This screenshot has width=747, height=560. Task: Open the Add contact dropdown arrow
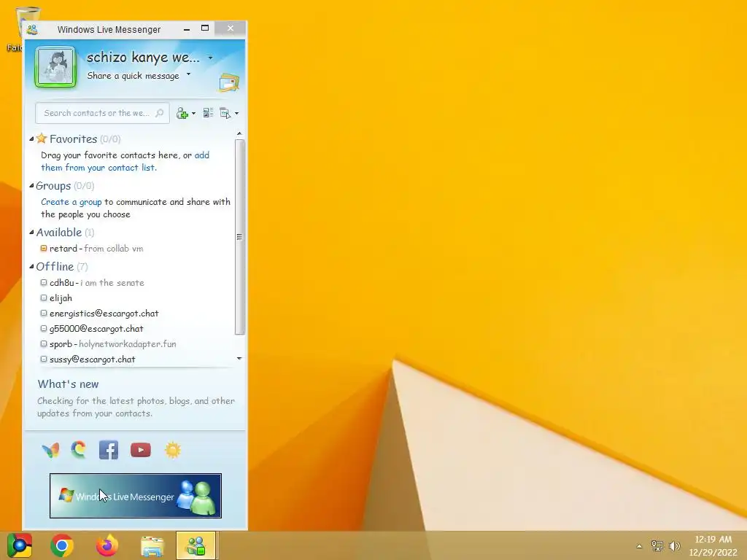click(193, 113)
